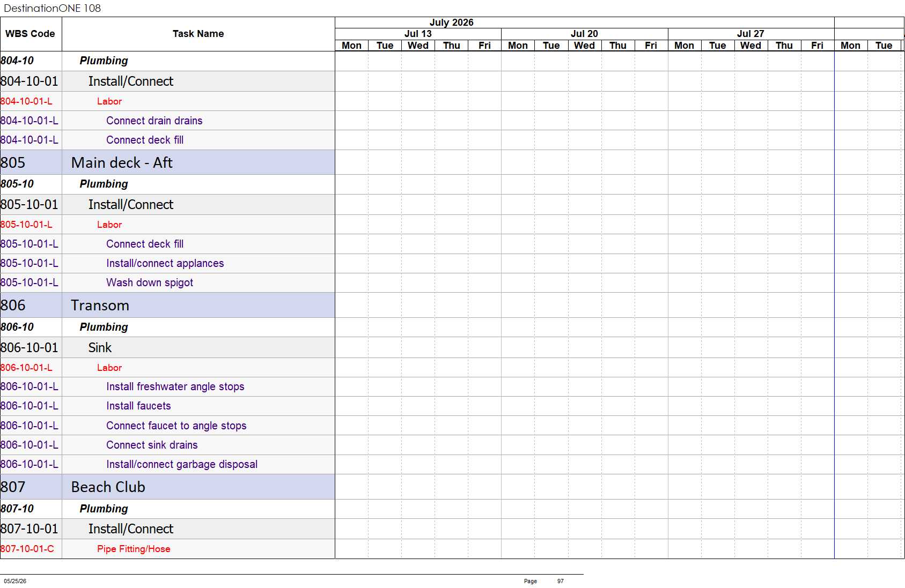Viewport: 905px width, 588px height.
Task: Select Install/connect garbage disposal task
Action: [198, 464]
